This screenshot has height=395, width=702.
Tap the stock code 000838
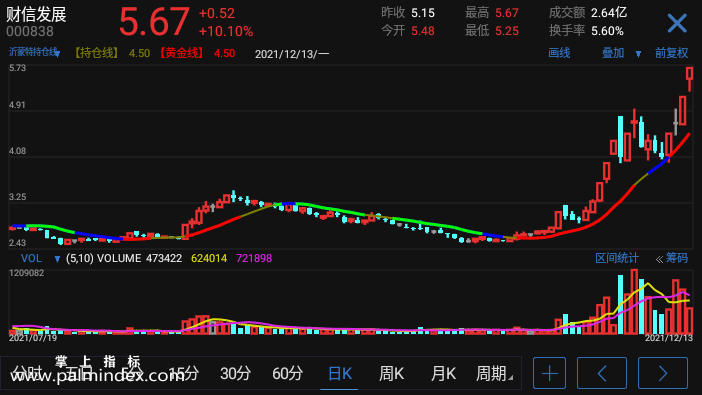[x=30, y=31]
